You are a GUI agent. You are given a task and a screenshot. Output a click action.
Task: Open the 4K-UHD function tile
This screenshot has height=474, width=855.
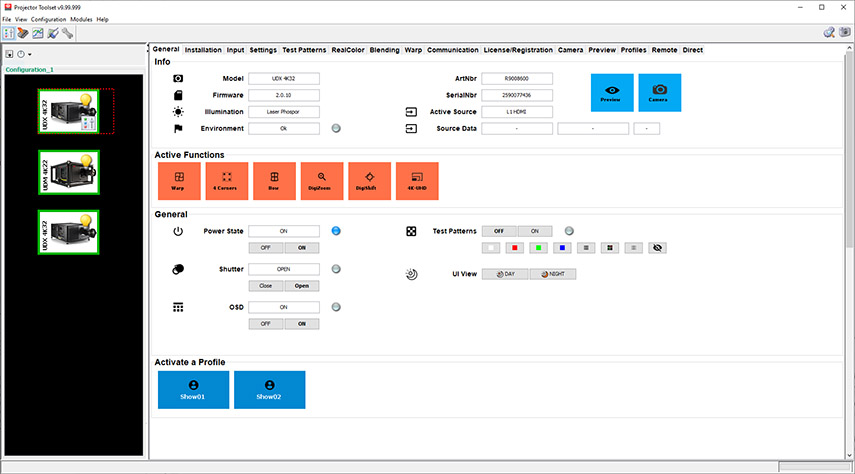(417, 180)
